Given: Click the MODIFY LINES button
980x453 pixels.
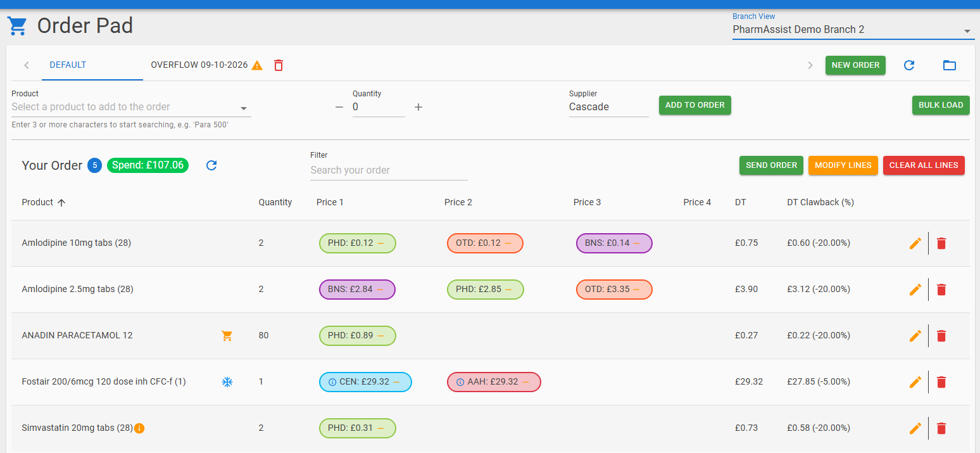Looking at the screenshot, I should click(x=843, y=165).
